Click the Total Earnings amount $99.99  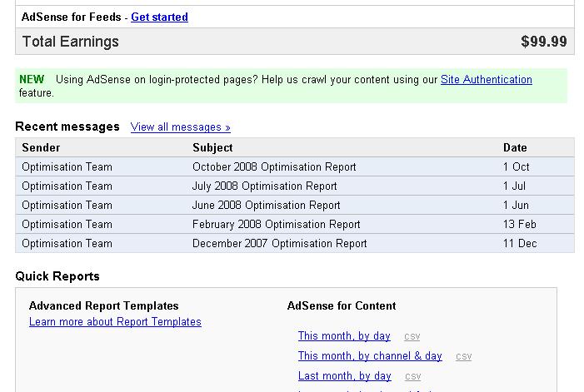tap(543, 42)
